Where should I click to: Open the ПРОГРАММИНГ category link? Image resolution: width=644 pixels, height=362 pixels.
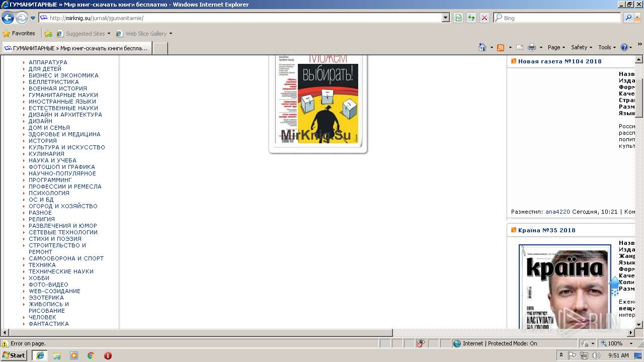pyautogui.click(x=50, y=180)
